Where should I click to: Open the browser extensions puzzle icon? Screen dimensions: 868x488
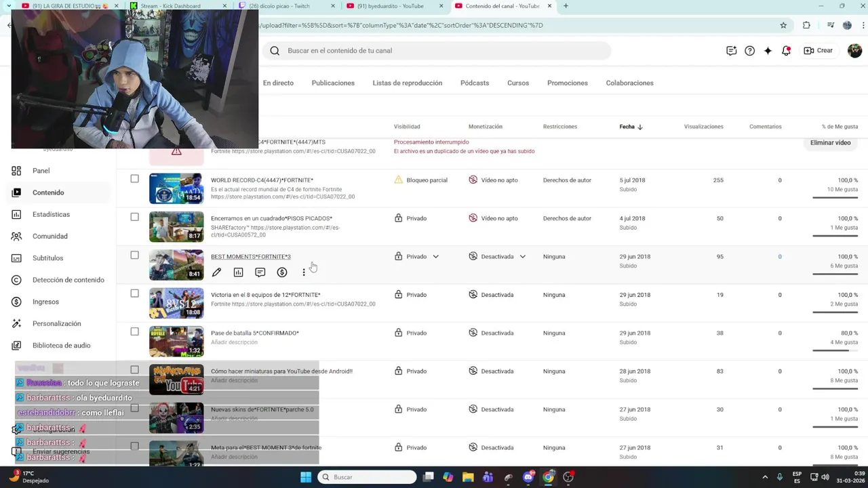[806, 25]
